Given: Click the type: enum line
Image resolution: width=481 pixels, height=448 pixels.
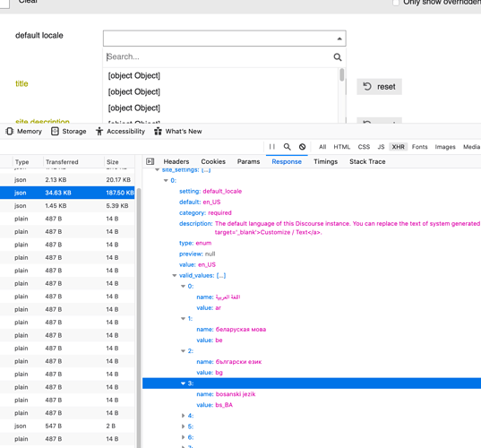Looking at the screenshot, I should 195,243.
